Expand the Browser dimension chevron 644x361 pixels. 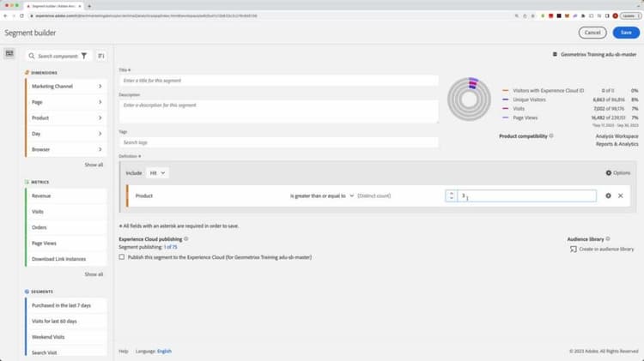coord(100,149)
